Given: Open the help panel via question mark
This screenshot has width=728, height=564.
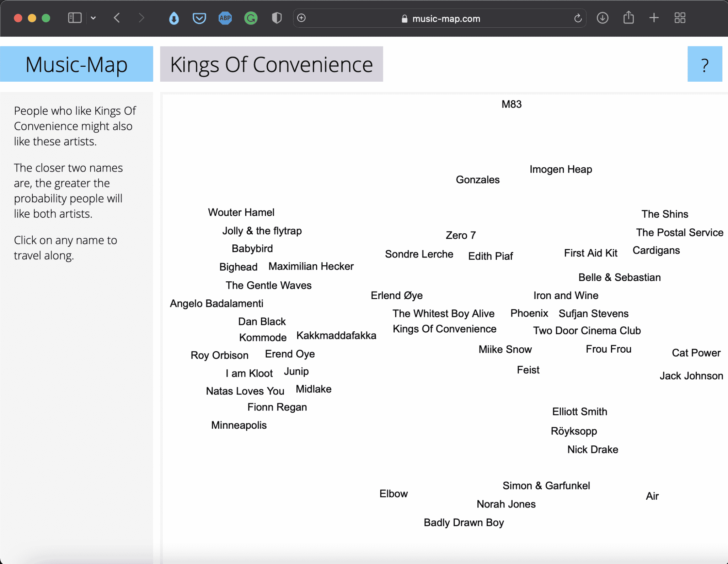Looking at the screenshot, I should coord(704,65).
